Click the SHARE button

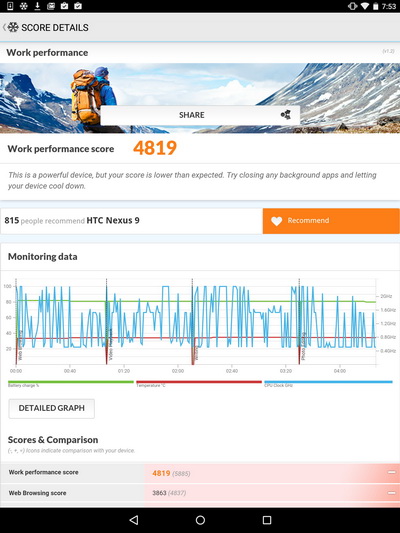click(x=200, y=115)
